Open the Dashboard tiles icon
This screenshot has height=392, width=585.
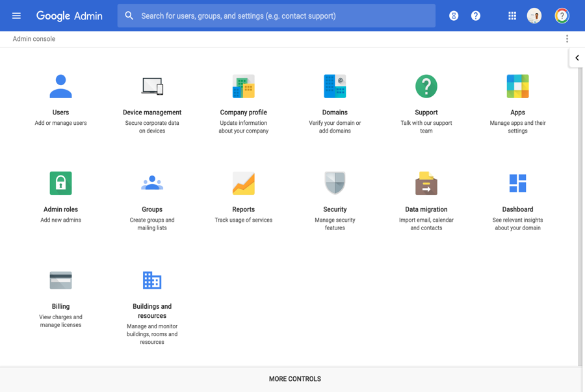pyautogui.click(x=517, y=183)
